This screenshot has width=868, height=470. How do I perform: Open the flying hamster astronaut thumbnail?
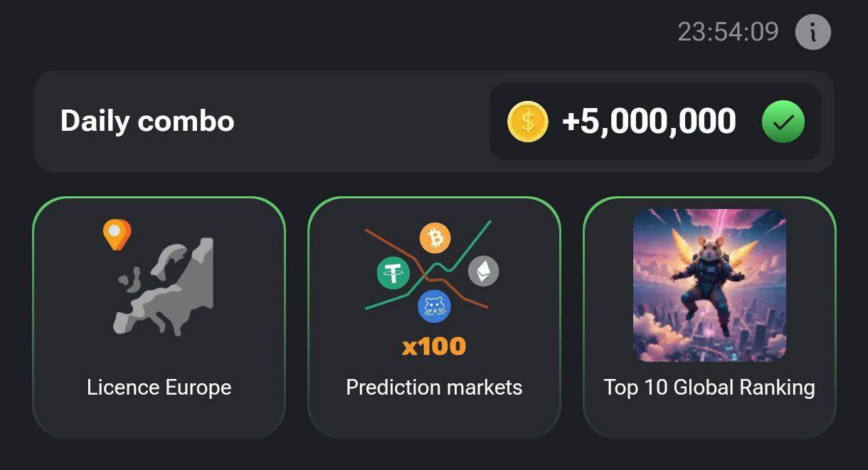pos(709,284)
